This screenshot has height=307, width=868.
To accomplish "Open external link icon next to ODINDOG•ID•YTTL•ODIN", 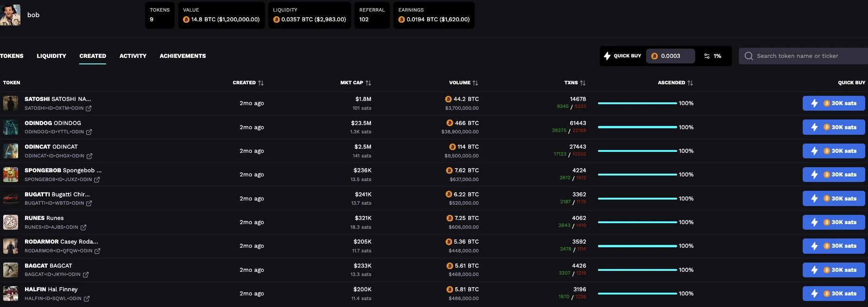I will click(89, 132).
